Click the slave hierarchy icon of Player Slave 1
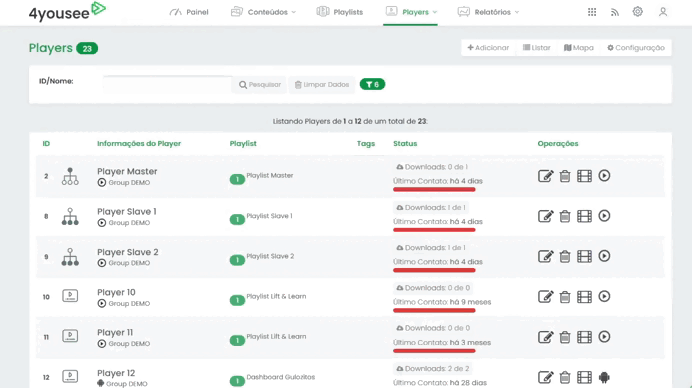This screenshot has width=692, height=388. click(x=70, y=216)
